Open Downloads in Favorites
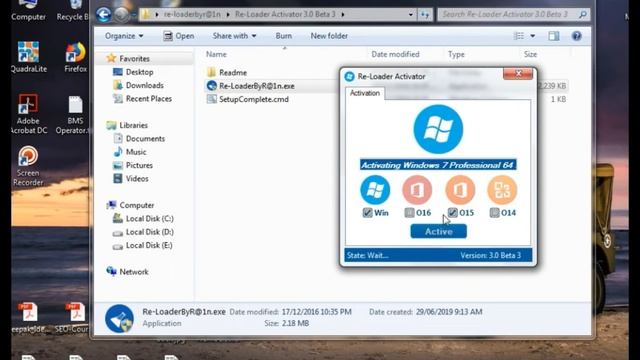Screen dimensions: 640x360 click(x=138, y=85)
